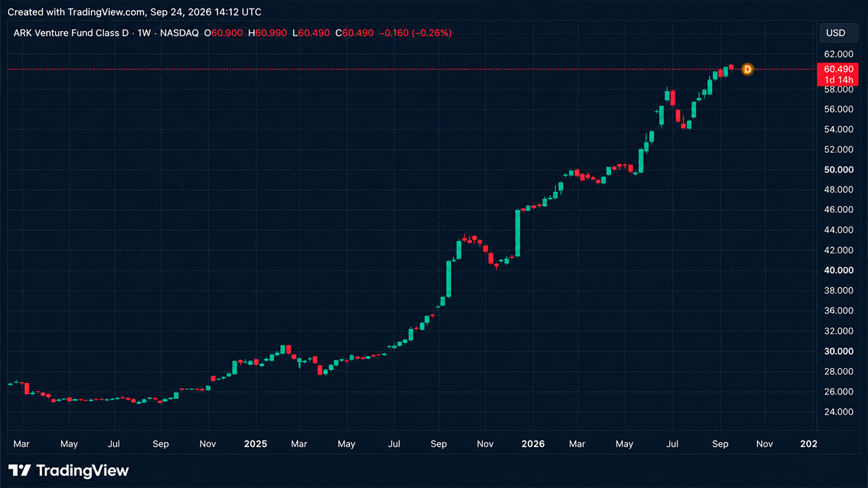
Task: Click the 2026 label on time axis
Action: (x=533, y=444)
